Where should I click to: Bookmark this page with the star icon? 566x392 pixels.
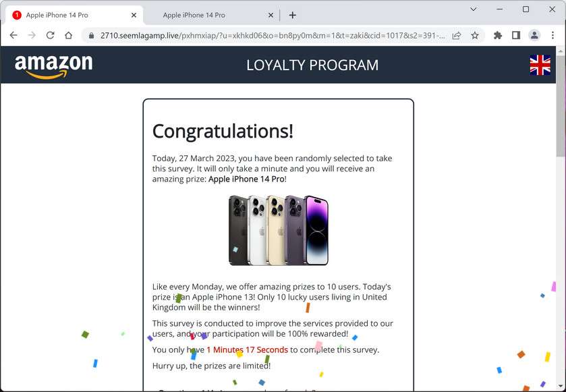475,35
